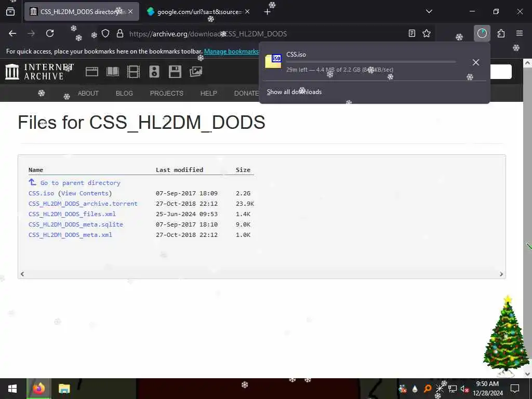Image resolution: width=532 pixels, height=399 pixels.
Task: Switch to CSS_HL2DM_DODS directory tab
Action: [x=82, y=11]
